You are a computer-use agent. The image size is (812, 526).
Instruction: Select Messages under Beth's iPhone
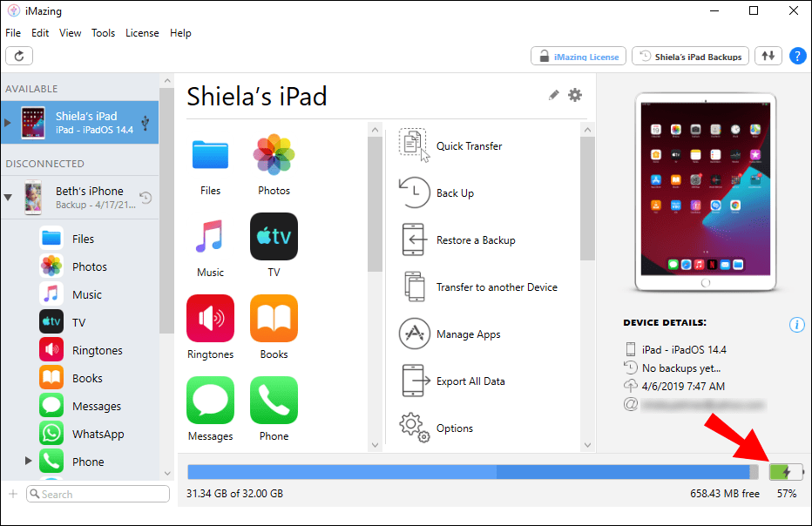point(80,407)
